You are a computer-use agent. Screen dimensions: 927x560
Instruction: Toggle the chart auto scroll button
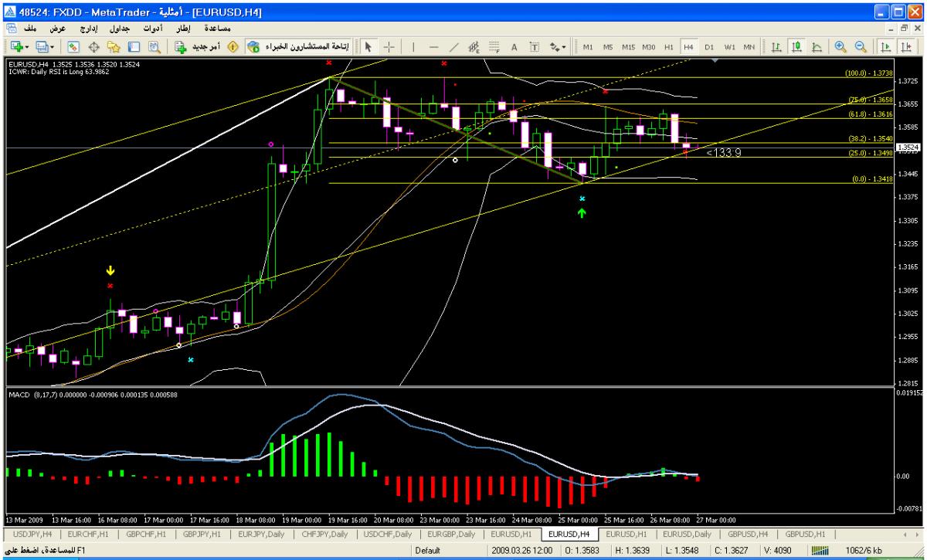tap(885, 47)
